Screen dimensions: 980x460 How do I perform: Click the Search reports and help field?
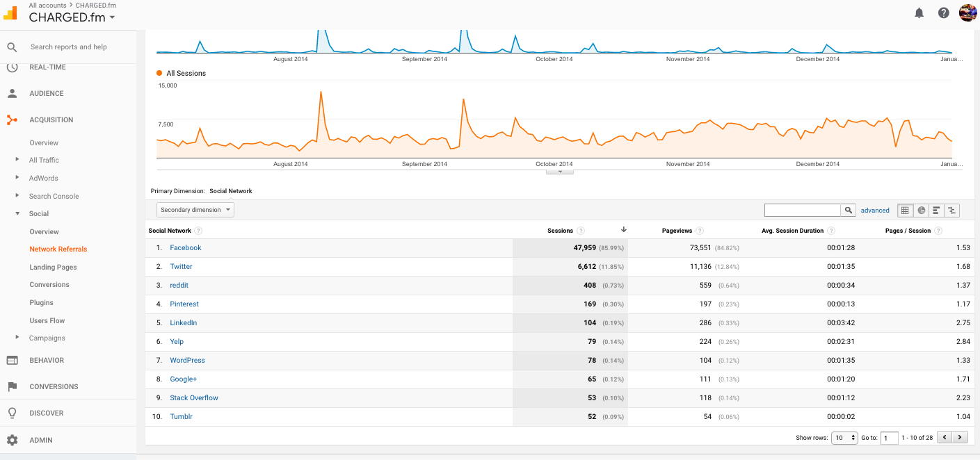tap(69, 47)
